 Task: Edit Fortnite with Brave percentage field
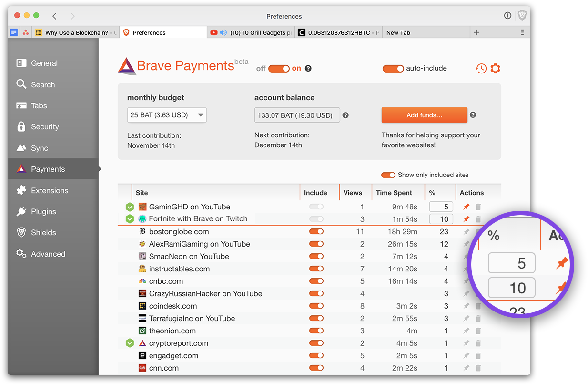tap(441, 219)
